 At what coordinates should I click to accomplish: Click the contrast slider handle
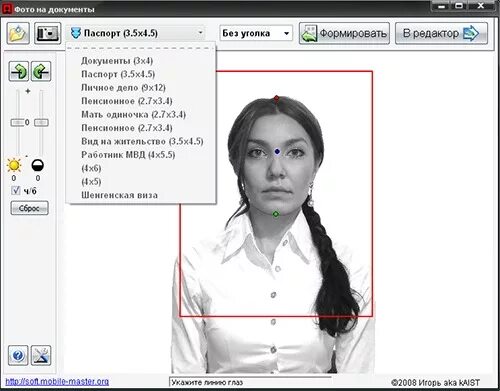(41, 123)
